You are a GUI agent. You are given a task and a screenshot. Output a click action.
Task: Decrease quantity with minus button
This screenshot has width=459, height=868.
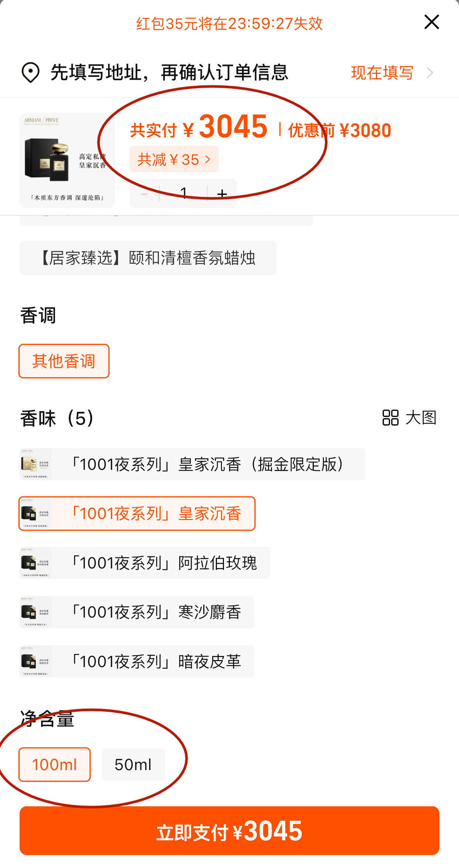[x=144, y=194]
